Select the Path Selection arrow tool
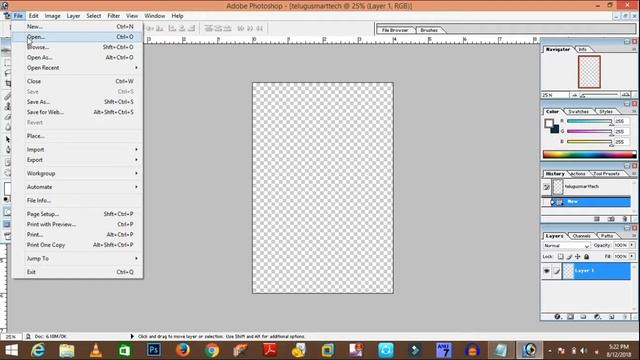 [8, 139]
